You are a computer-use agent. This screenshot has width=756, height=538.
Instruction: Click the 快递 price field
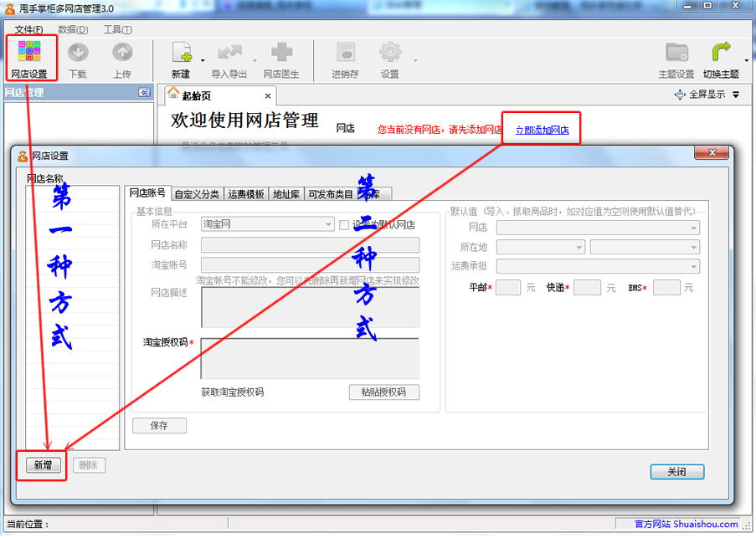[x=587, y=288]
